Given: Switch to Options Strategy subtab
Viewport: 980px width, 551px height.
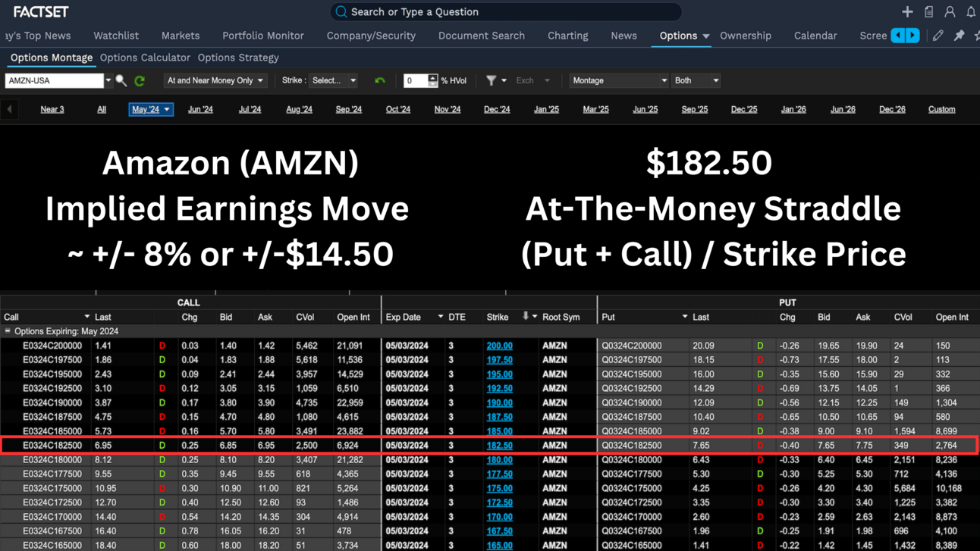Looking at the screenshot, I should [x=238, y=58].
